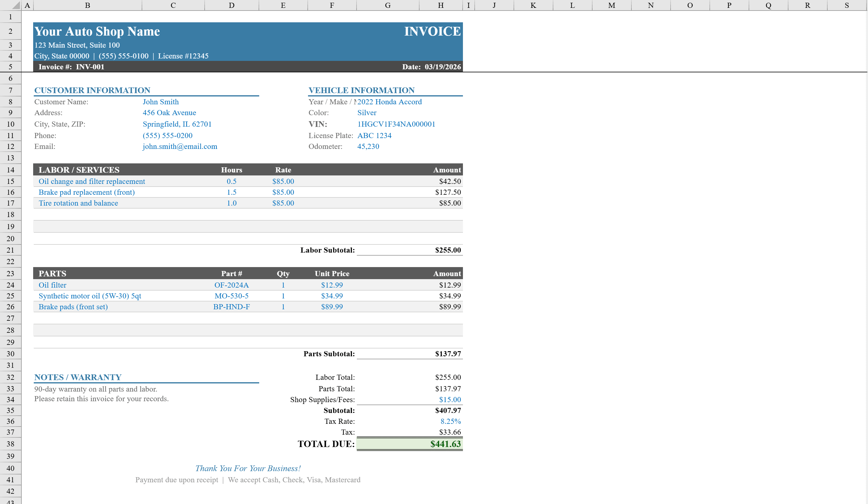Click 'Brake pad replacement (front)' cell

coord(86,192)
